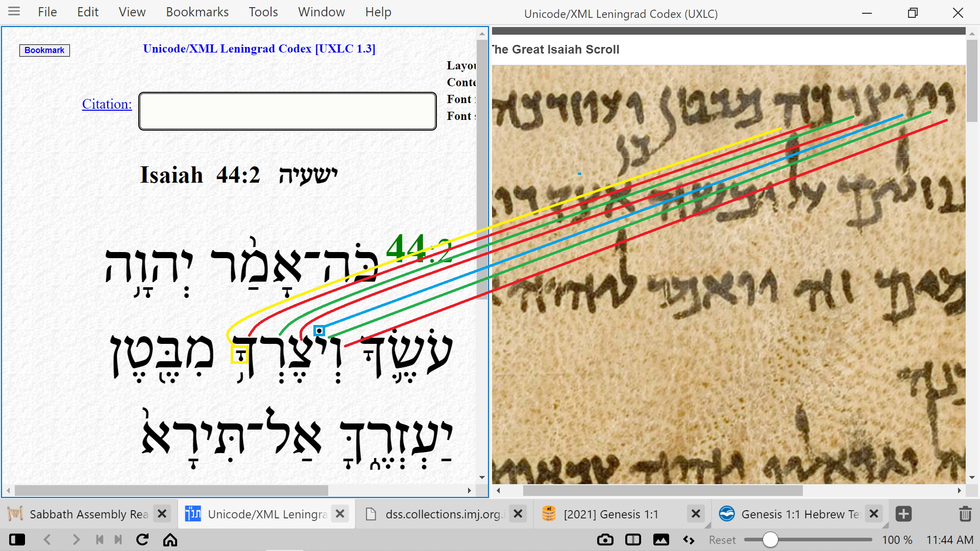
Task: Open the closed tabs trash icon
Action: coord(965,514)
